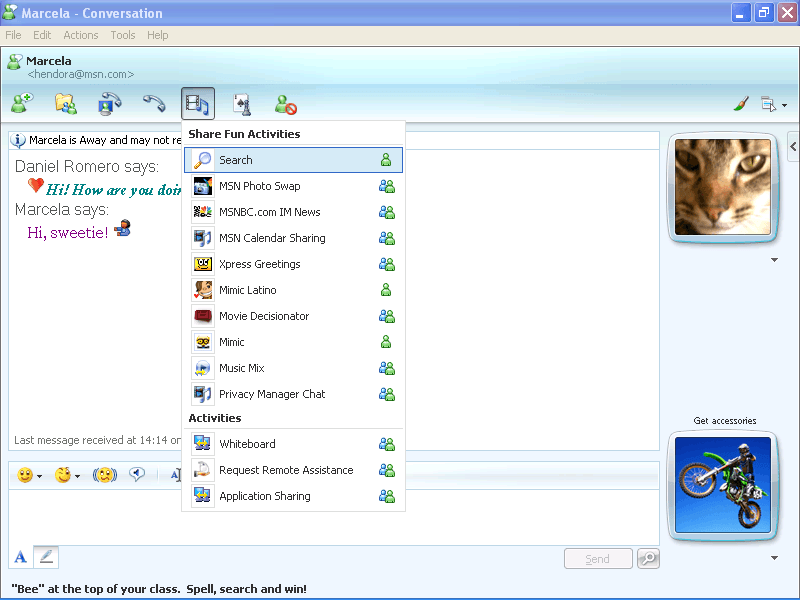The width and height of the screenshot is (800, 600).
Task: Collapse the display picture panel chevron
Action: pyautogui.click(x=774, y=258)
